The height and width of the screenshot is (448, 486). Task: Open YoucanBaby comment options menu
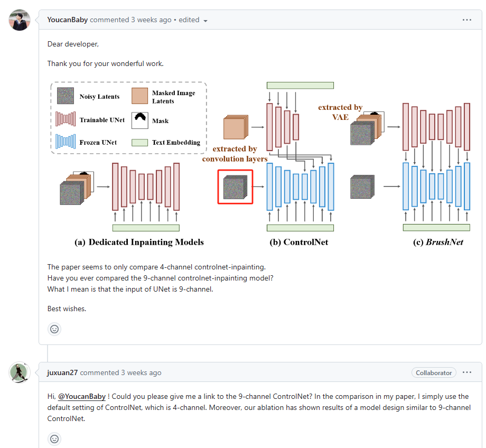click(466, 20)
